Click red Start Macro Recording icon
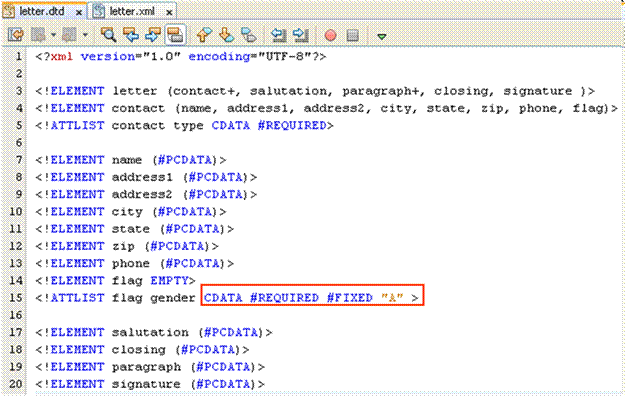The height and width of the screenshot is (396, 625). (x=330, y=35)
